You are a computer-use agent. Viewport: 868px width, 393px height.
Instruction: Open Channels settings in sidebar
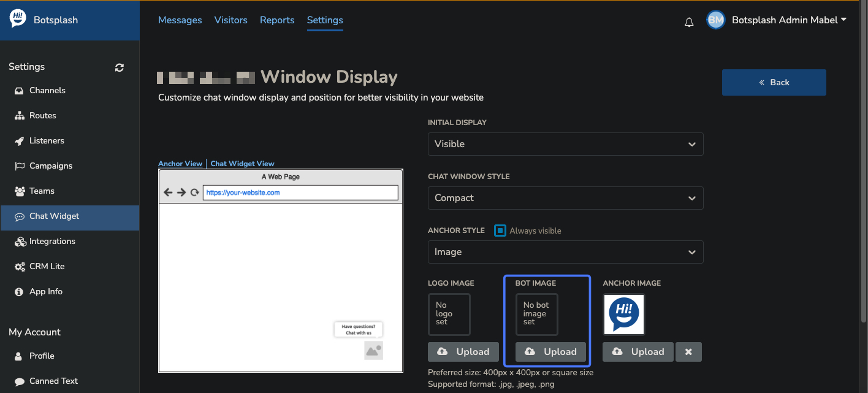click(70, 91)
